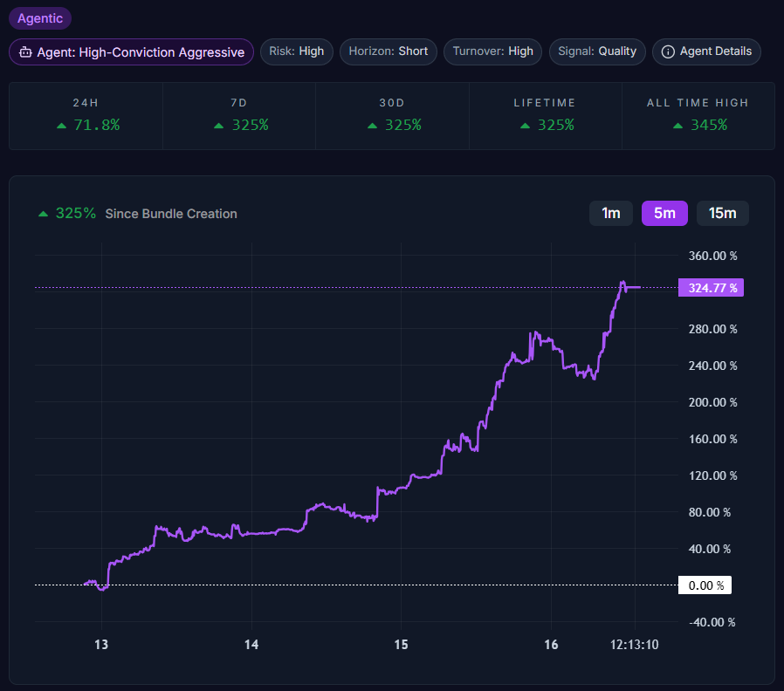
Task: Open Agent Details
Action: [706, 51]
